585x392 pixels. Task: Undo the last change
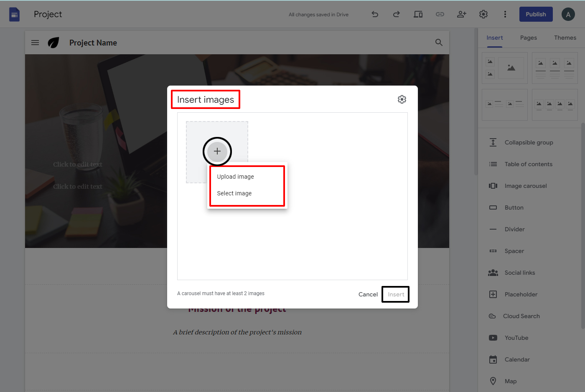tap(375, 14)
